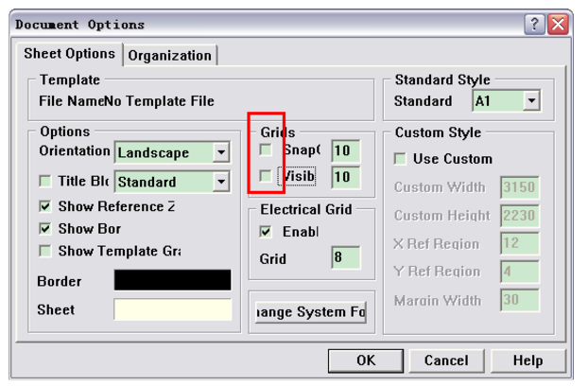Close the Document Options dialog
The image size is (588, 387).
click(x=559, y=25)
